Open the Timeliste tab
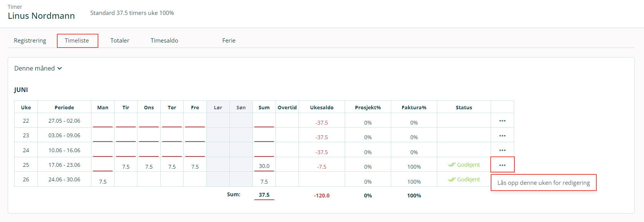 pyautogui.click(x=77, y=41)
